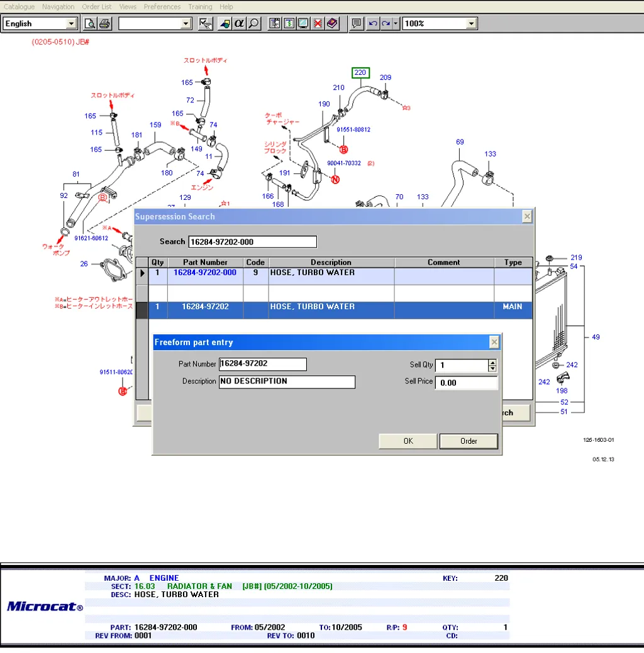Open the Help menu
Screen dimensions: 644x653
[x=226, y=7]
